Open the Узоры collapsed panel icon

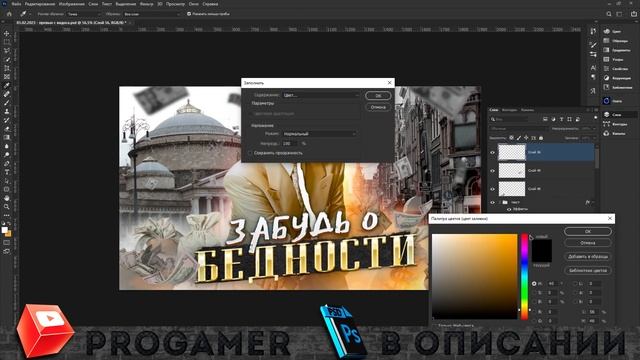(x=607, y=59)
